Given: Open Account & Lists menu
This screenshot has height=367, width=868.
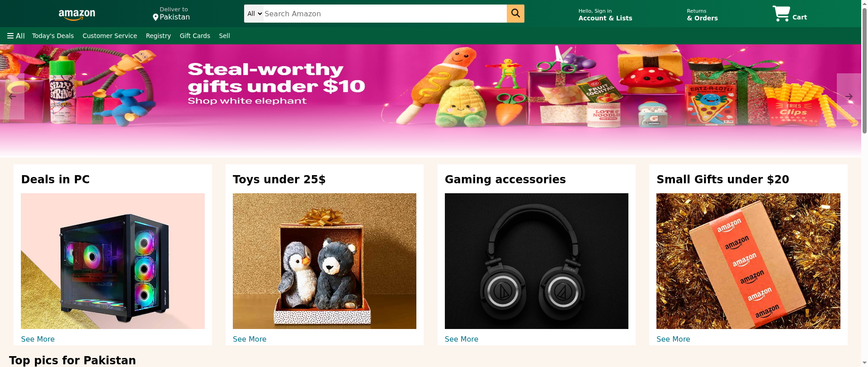Looking at the screenshot, I should 605,14.
